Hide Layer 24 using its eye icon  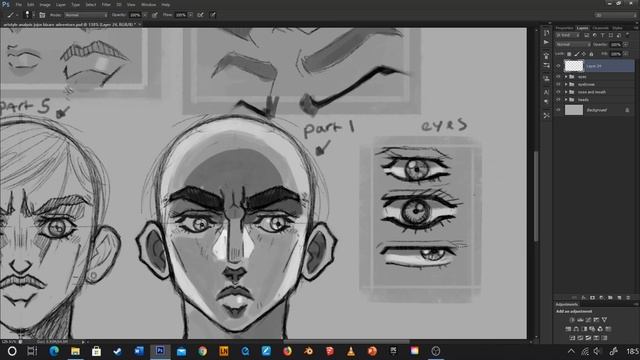point(558,66)
